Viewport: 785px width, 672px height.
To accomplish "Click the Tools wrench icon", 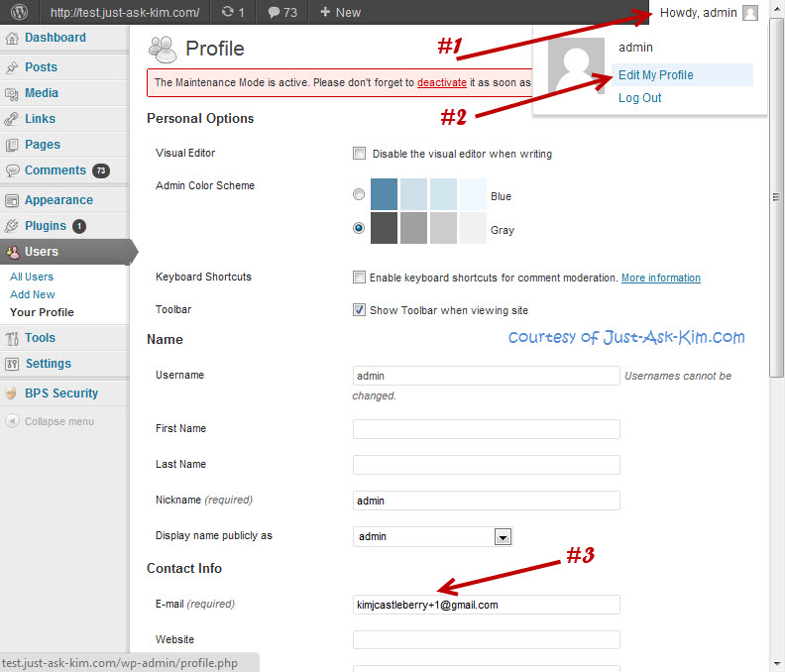I will pos(12,338).
